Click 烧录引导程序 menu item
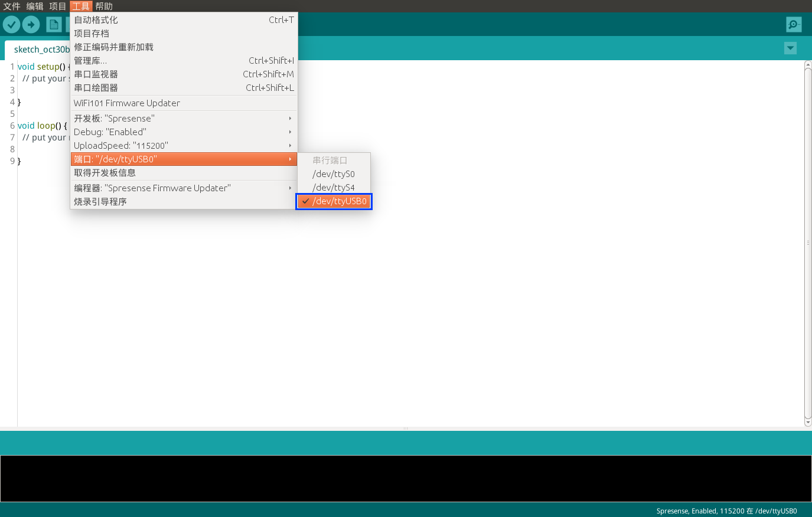This screenshot has height=517, width=812. tap(100, 202)
